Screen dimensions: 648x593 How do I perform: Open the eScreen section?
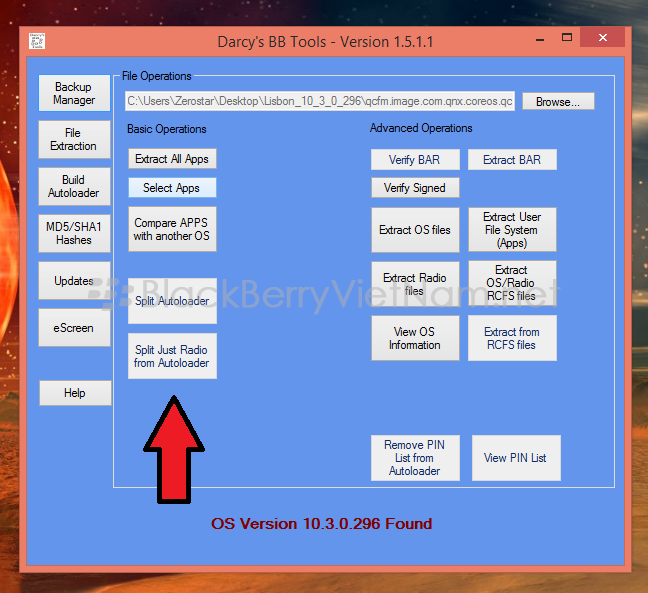pyautogui.click(x=74, y=328)
